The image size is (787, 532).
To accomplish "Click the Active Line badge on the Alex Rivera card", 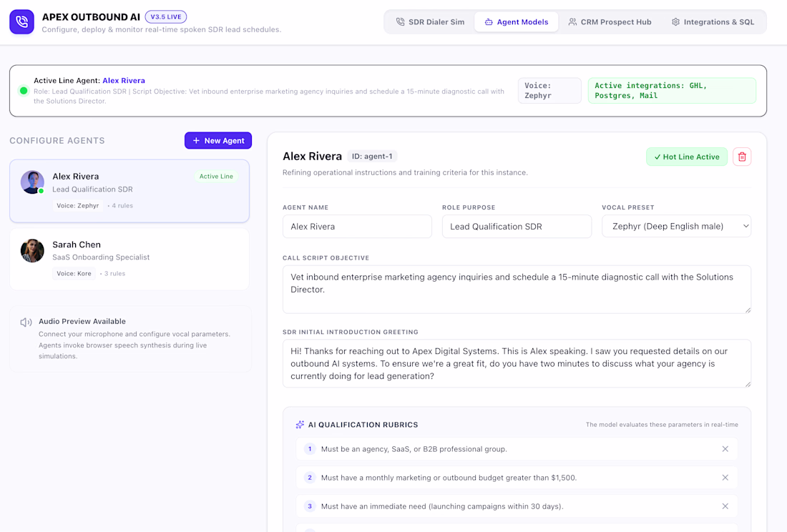I will tap(216, 177).
